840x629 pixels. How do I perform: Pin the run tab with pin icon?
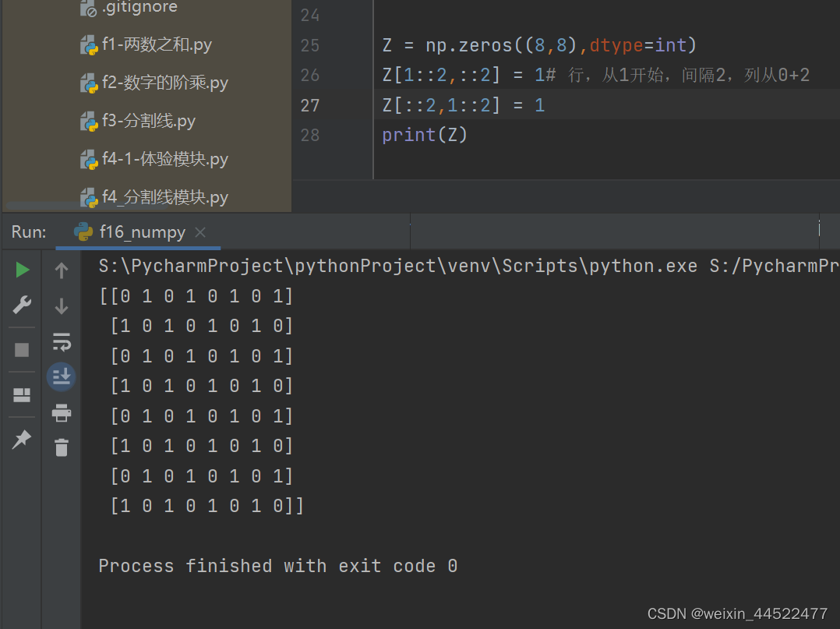tap(22, 440)
